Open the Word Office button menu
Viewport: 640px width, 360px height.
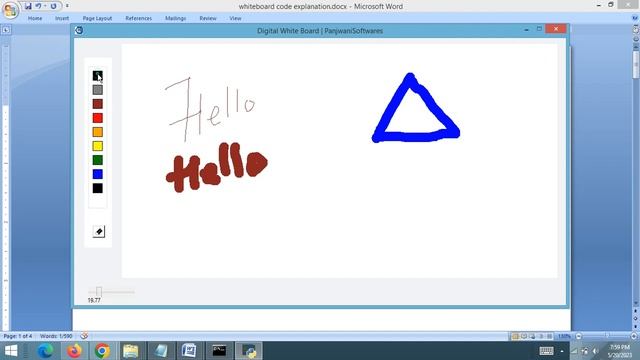tap(10, 10)
